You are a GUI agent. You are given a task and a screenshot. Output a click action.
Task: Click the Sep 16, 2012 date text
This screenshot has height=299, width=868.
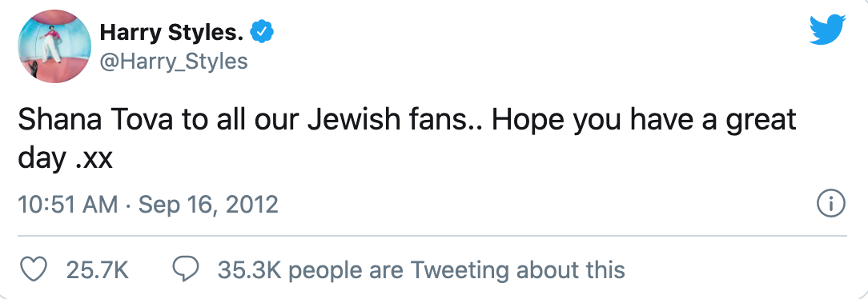[x=208, y=205]
